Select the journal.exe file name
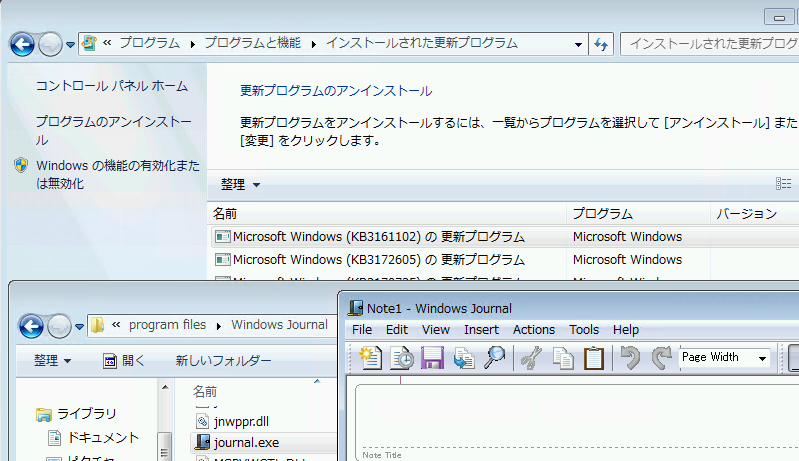The width and height of the screenshot is (799, 461). point(246,443)
